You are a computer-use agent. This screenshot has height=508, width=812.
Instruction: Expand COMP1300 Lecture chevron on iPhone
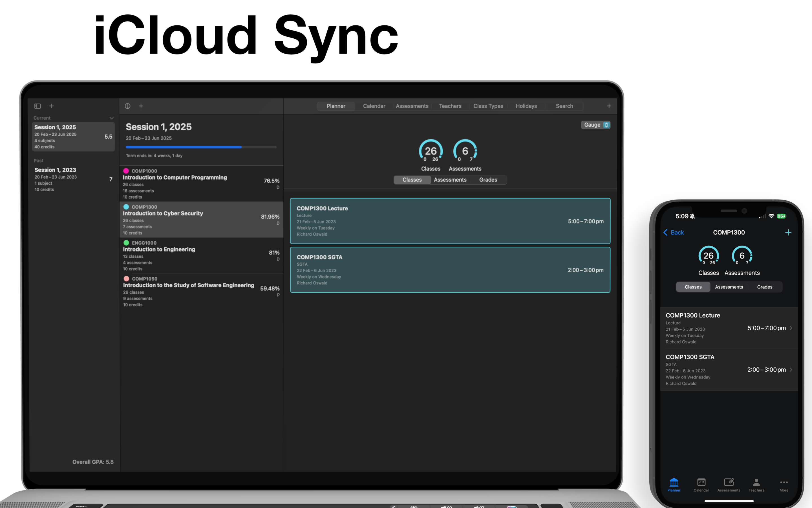click(791, 328)
